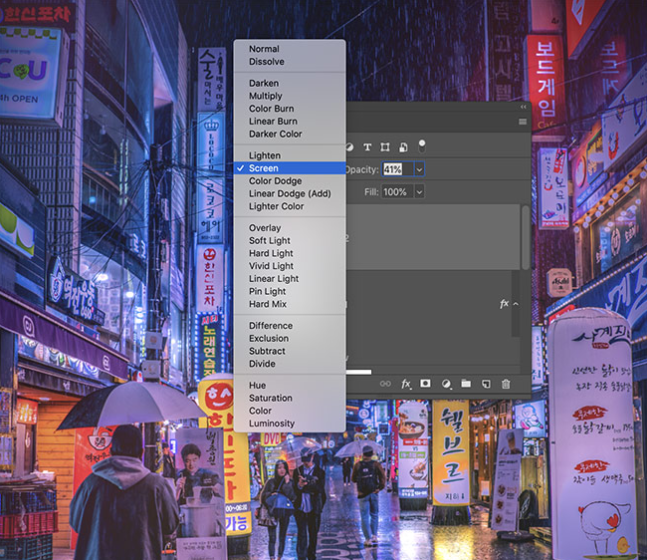The image size is (647, 560).
Task: Create new fill or adjustment layer
Action: 446,384
